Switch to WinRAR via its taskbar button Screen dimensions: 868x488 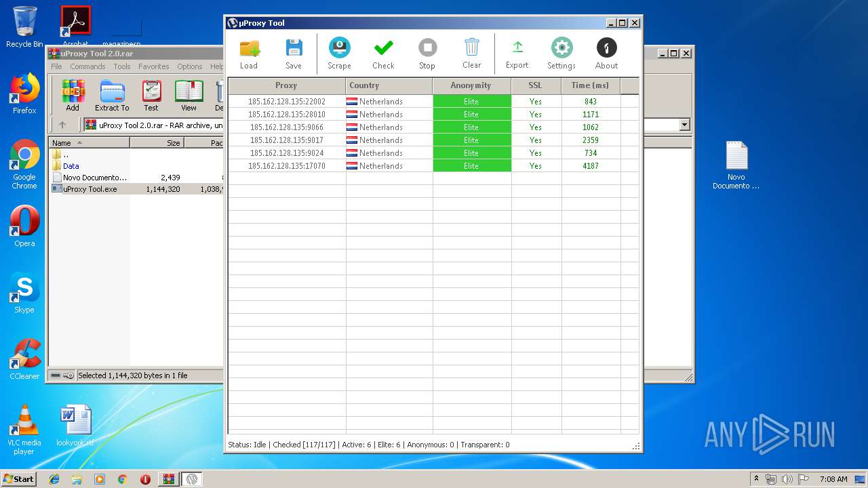click(x=168, y=479)
